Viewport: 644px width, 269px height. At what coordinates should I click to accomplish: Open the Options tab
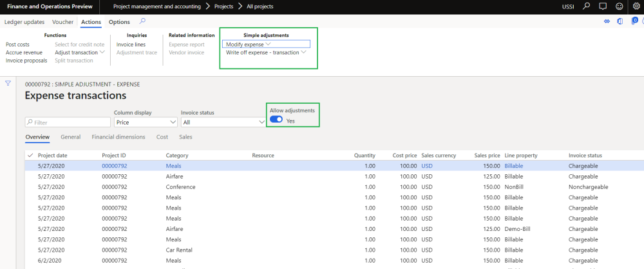(x=119, y=22)
